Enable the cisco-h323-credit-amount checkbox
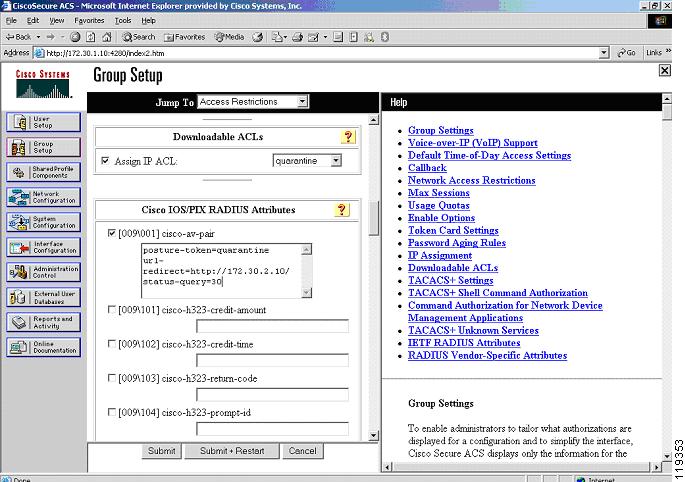Image resolution: width=685 pixels, height=482 pixels. coord(112,309)
